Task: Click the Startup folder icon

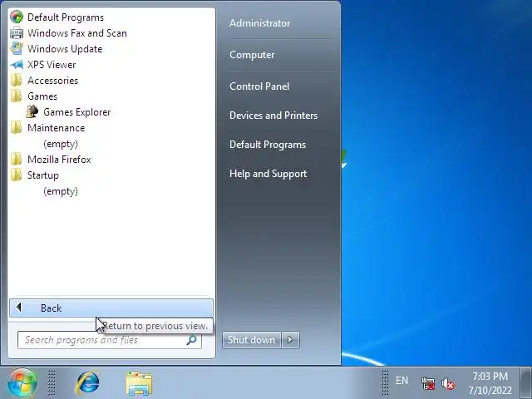Action: point(16,175)
